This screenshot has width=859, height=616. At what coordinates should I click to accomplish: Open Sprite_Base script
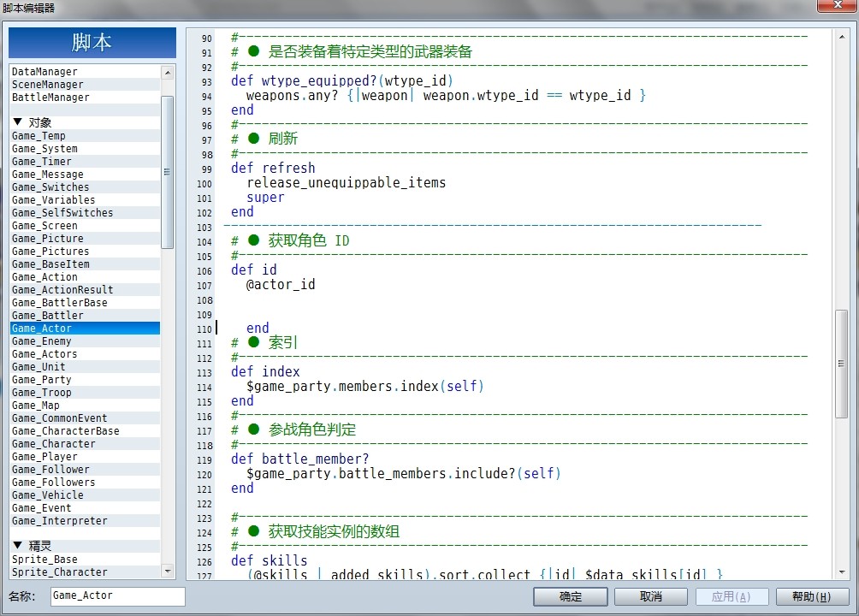[x=85, y=560]
